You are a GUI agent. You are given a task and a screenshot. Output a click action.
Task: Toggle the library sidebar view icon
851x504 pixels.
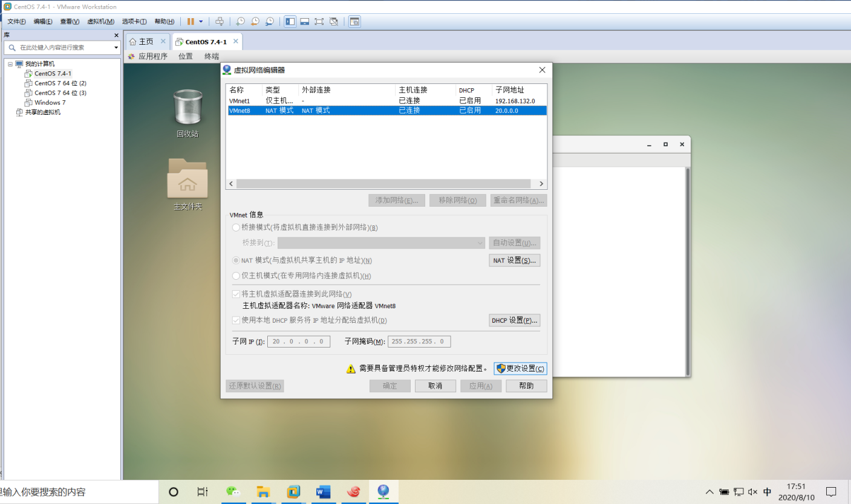click(290, 21)
